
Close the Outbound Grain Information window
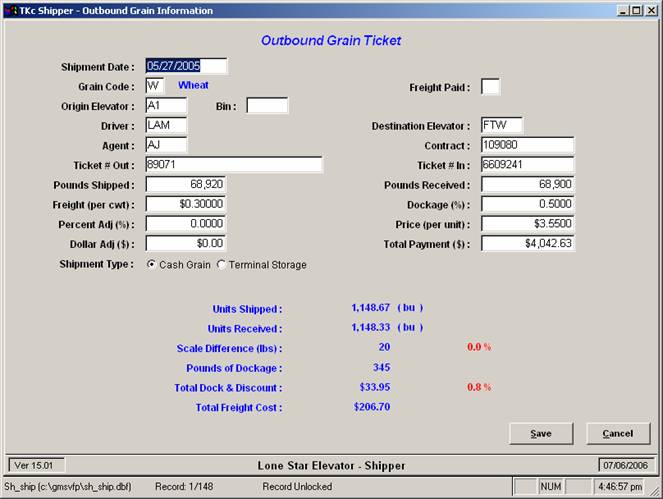(x=648, y=10)
